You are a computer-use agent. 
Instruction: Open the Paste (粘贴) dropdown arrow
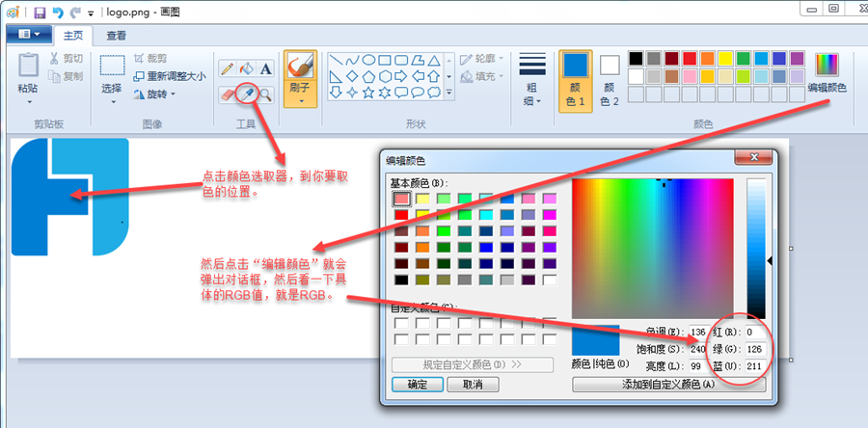[28, 102]
